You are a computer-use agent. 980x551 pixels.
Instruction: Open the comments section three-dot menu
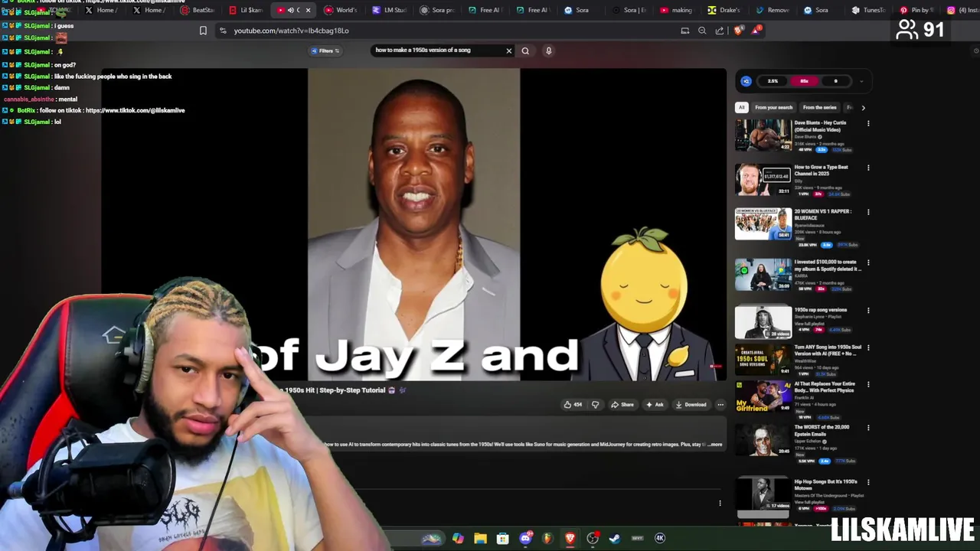click(720, 503)
